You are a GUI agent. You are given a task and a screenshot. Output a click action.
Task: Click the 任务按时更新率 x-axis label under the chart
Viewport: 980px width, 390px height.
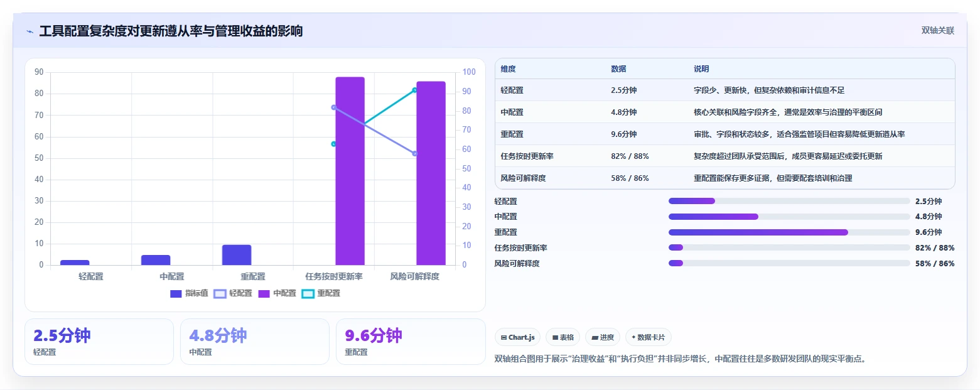pyautogui.click(x=334, y=276)
